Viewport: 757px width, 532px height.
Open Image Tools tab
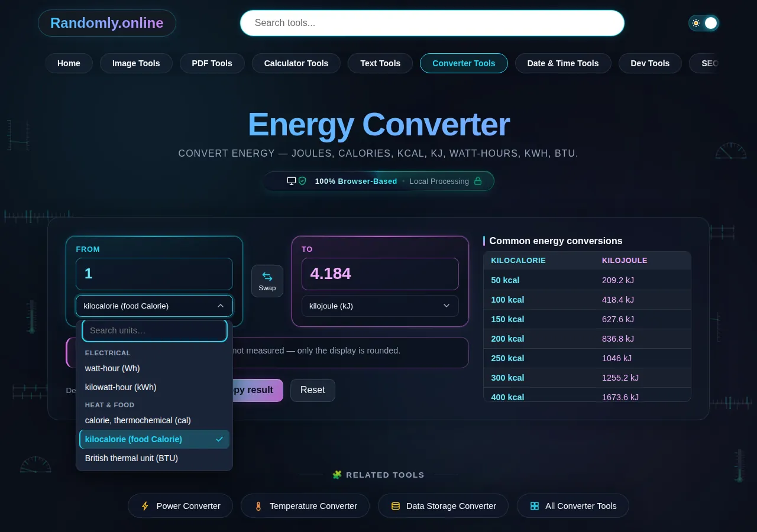[136, 63]
